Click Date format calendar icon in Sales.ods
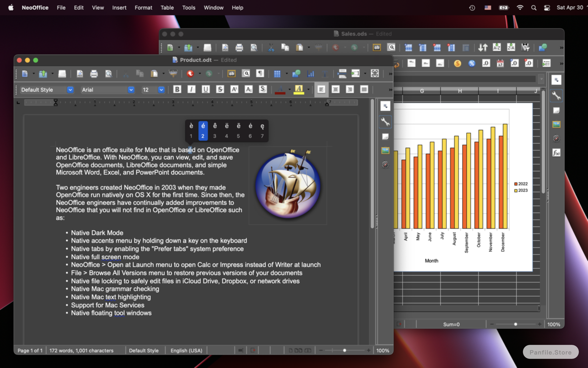Image resolution: width=588 pixels, height=368 pixels. [500, 64]
